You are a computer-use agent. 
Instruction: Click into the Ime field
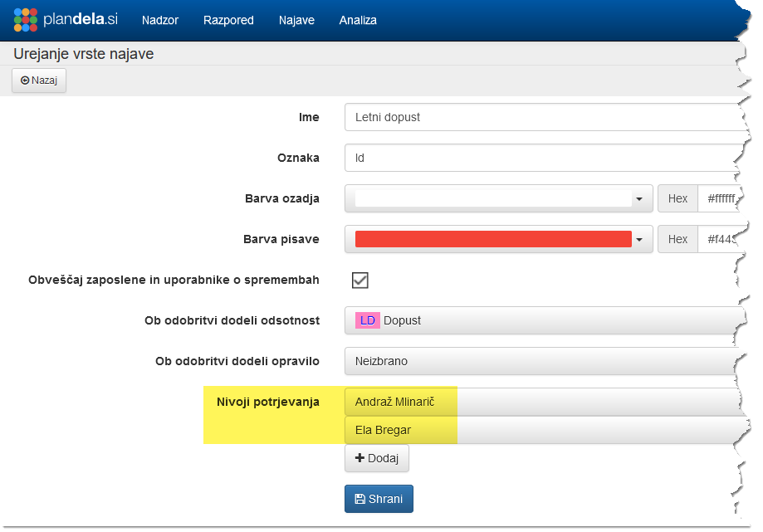point(540,118)
